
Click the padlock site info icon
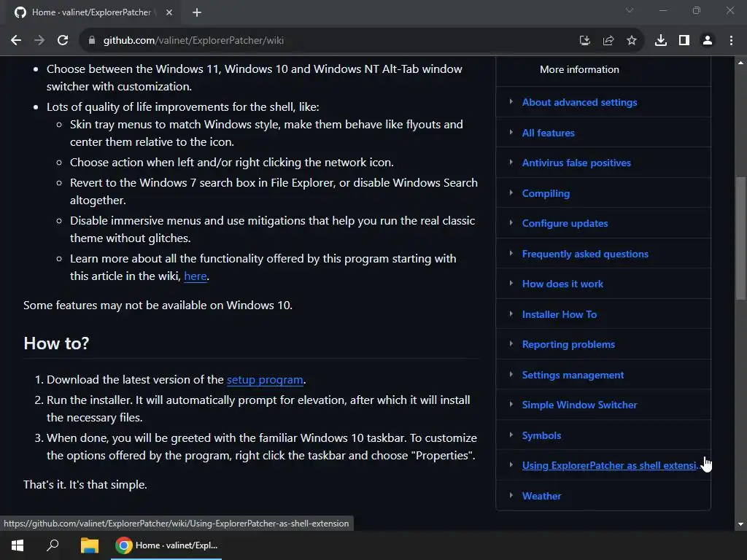[x=92, y=41]
